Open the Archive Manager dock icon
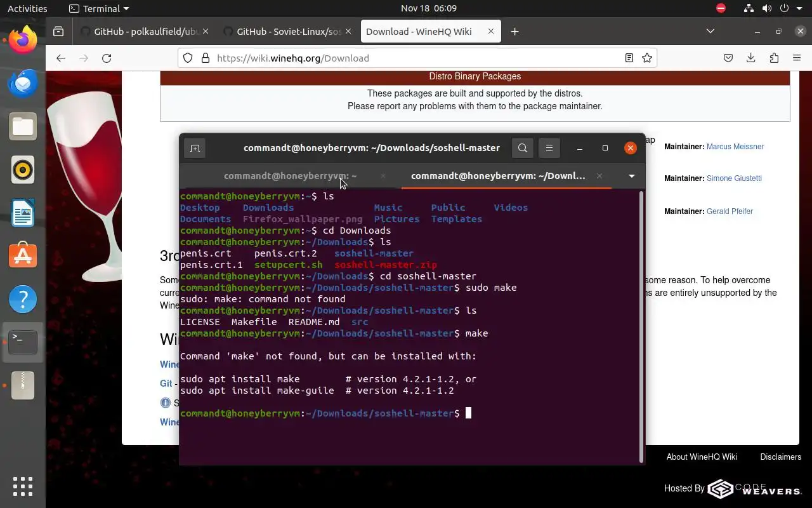The image size is (812, 508). [x=23, y=385]
